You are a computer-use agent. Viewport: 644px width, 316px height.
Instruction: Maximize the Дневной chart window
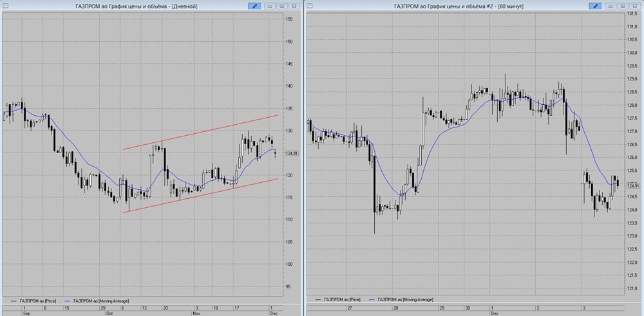pyautogui.click(x=282, y=6)
